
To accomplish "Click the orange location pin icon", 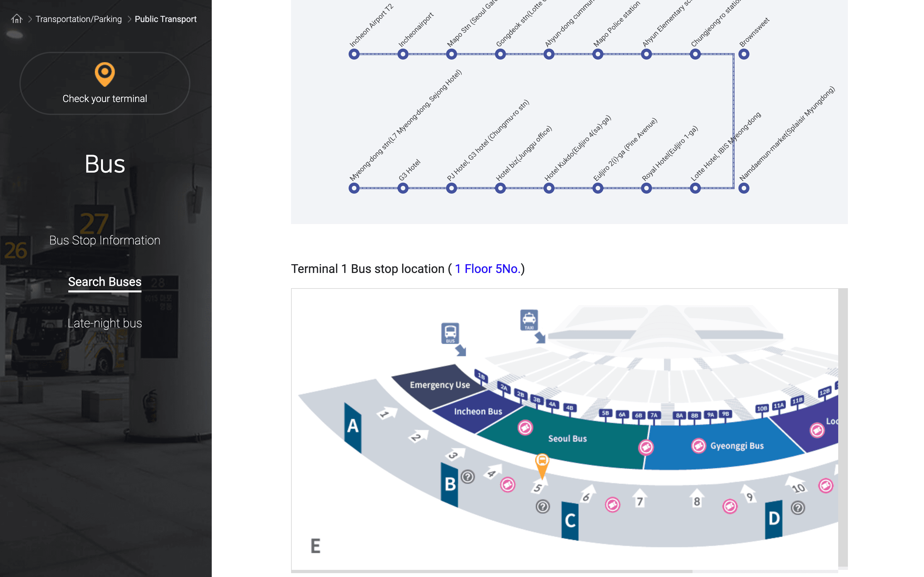I will click(x=105, y=74).
